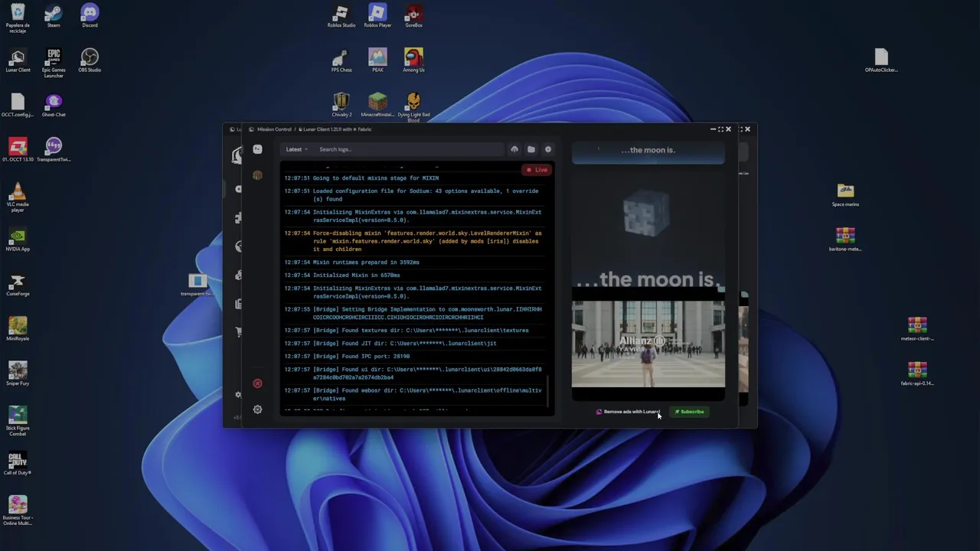The image size is (980, 551).
Task: Select the Space marins folder icon
Action: pos(845,195)
